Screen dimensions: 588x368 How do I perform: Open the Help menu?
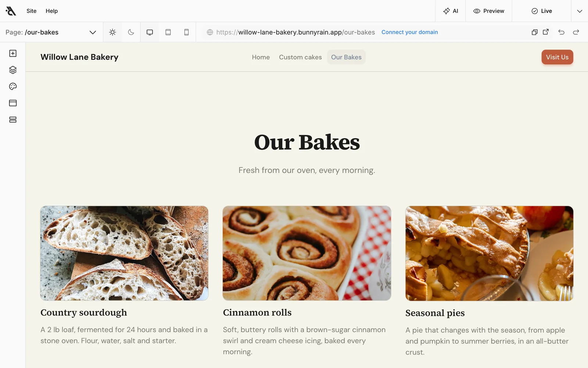click(52, 11)
